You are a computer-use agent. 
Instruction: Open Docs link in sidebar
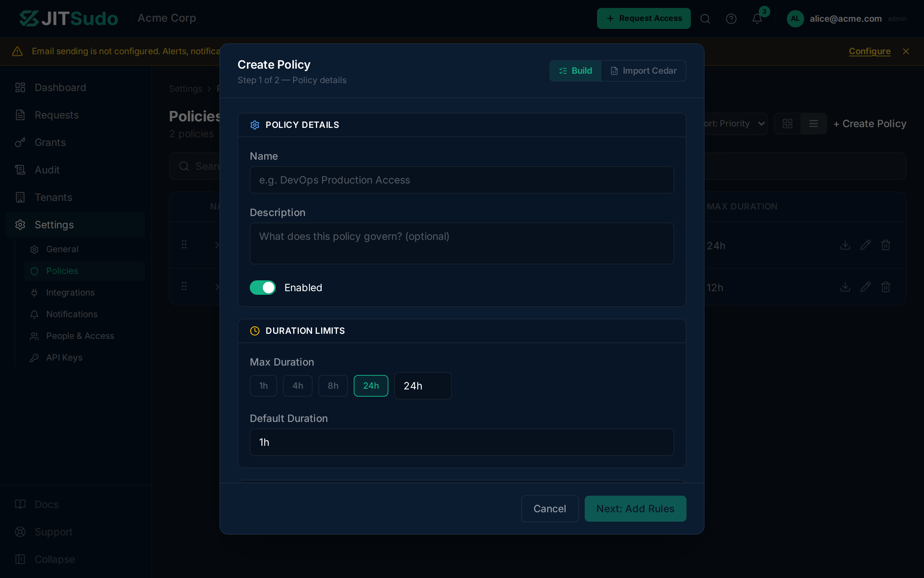(x=75, y=504)
